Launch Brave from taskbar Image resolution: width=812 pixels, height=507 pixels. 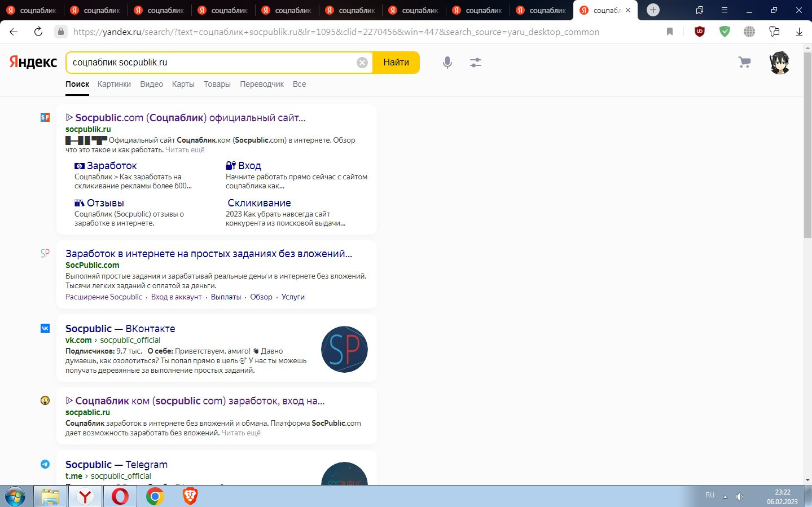(190, 496)
